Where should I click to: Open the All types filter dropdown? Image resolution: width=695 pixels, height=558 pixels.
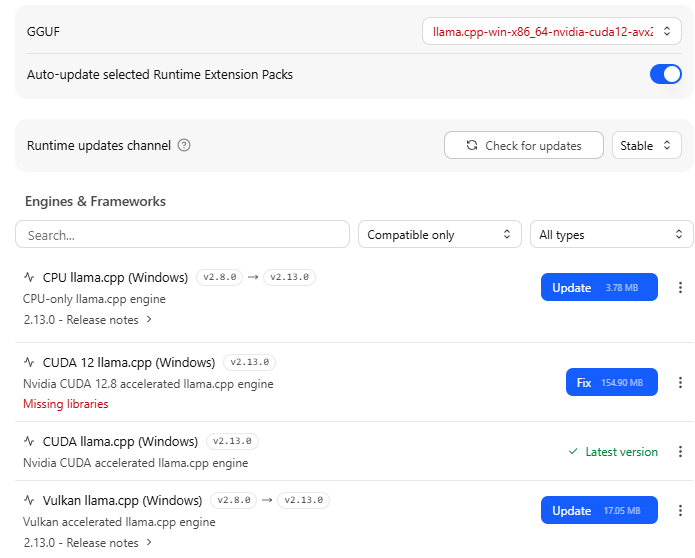point(611,234)
